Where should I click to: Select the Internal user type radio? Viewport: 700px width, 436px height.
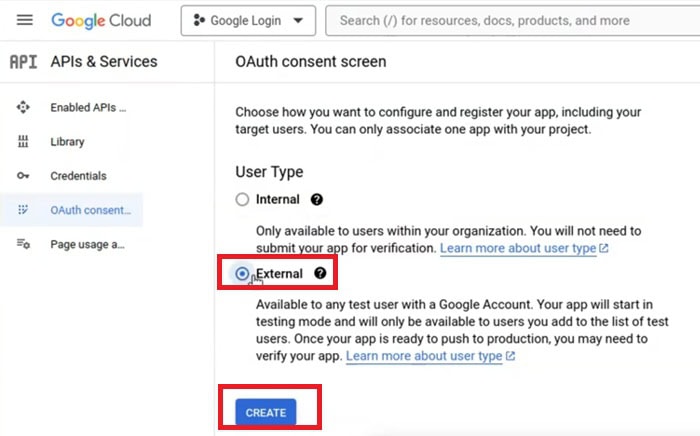(242, 199)
